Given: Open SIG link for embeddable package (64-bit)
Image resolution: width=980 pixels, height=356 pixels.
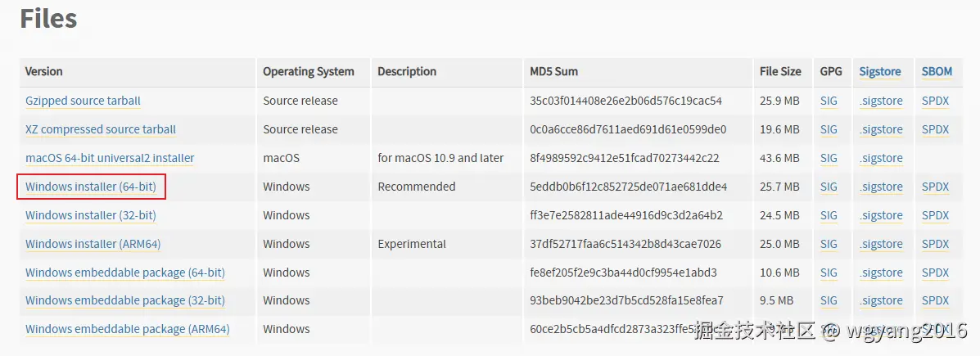Looking at the screenshot, I should [x=829, y=273].
